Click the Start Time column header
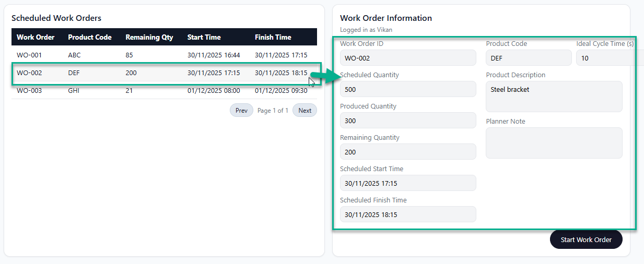The height and width of the screenshot is (264, 644). 204,37
